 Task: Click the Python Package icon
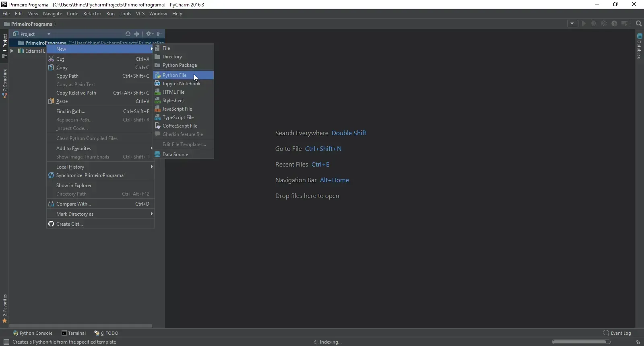point(158,65)
